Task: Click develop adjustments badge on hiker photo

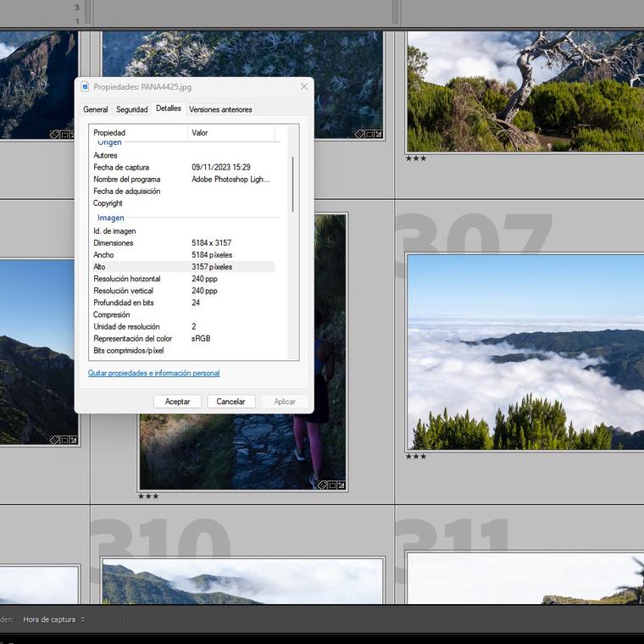Action: coord(341,485)
